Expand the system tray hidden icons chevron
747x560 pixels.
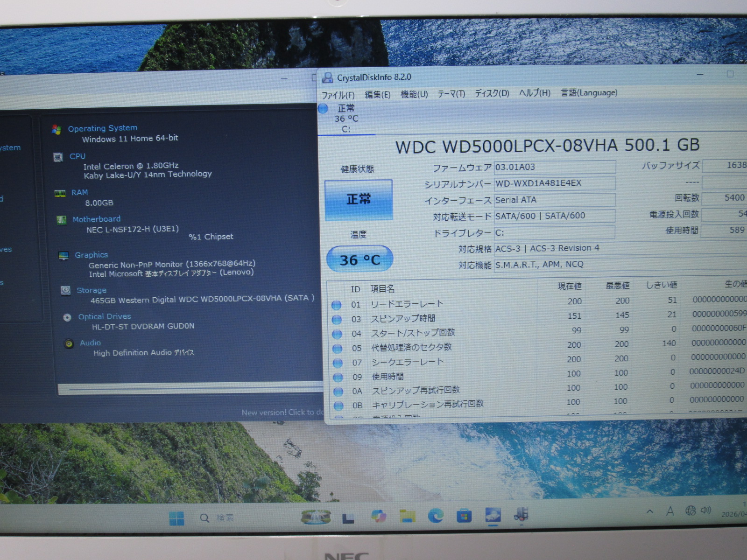point(649,511)
